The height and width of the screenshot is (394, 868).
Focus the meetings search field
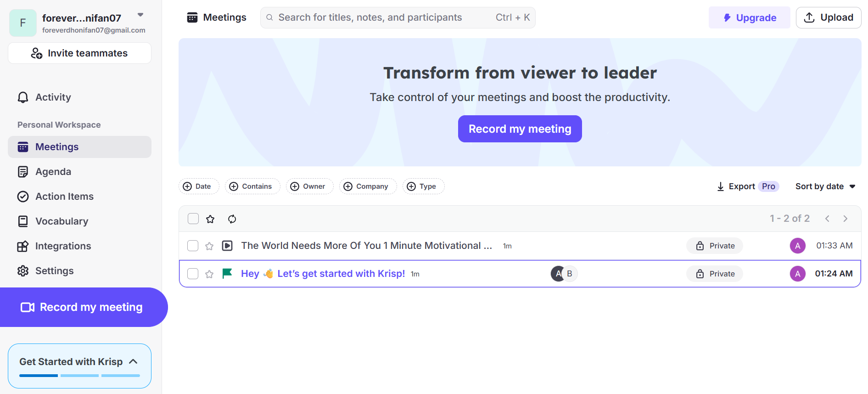coord(386,17)
